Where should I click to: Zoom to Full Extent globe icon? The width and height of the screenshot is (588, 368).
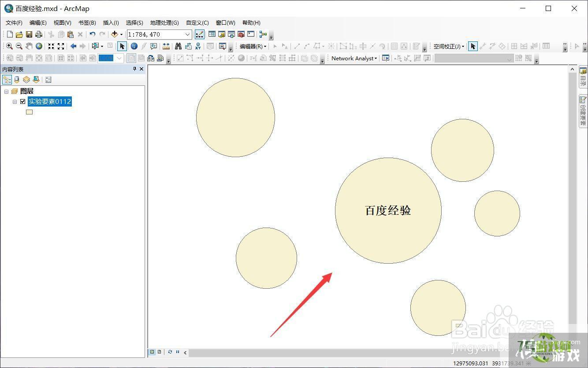click(x=39, y=46)
